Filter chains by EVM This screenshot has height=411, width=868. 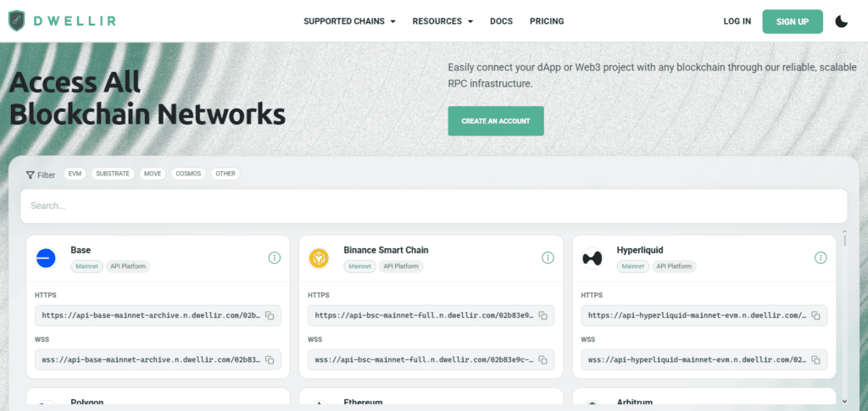pyautogui.click(x=75, y=174)
